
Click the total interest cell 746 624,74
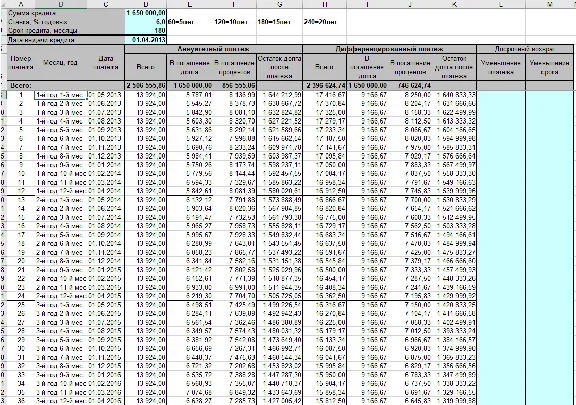click(x=410, y=86)
